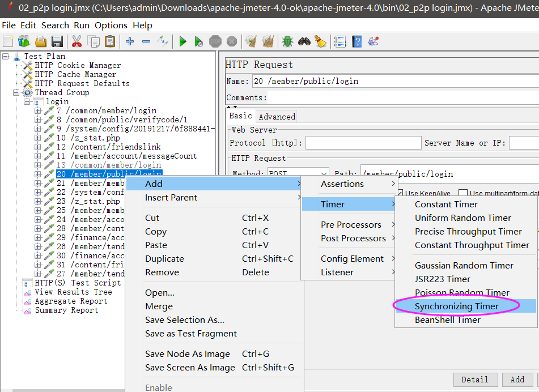Open the Run menu
The image size is (539, 392).
click(82, 25)
